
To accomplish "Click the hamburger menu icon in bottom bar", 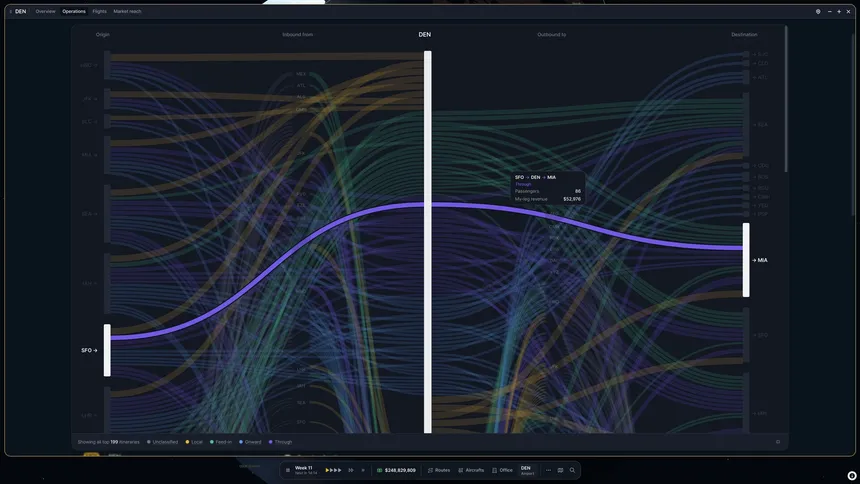I will coord(287,470).
